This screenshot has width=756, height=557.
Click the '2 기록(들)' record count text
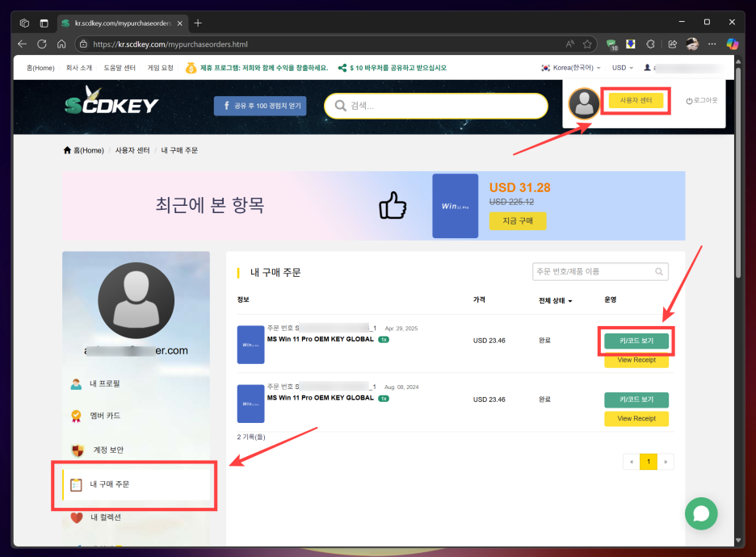pos(251,437)
